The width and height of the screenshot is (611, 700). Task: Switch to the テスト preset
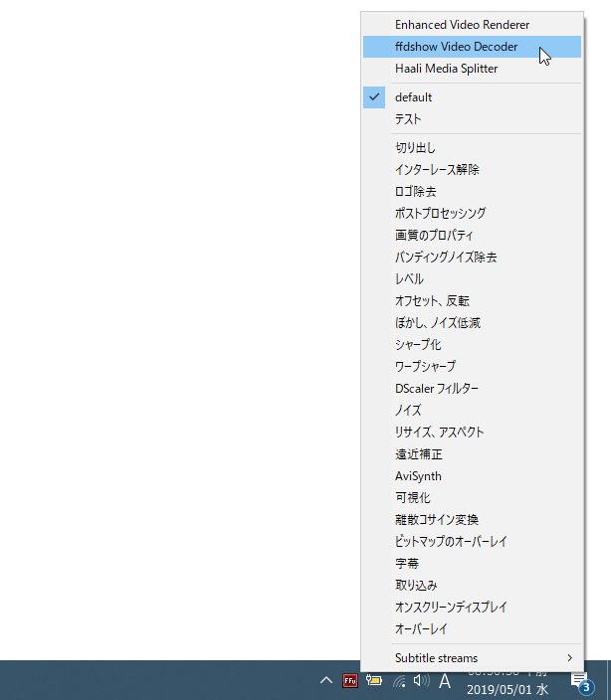point(472,119)
